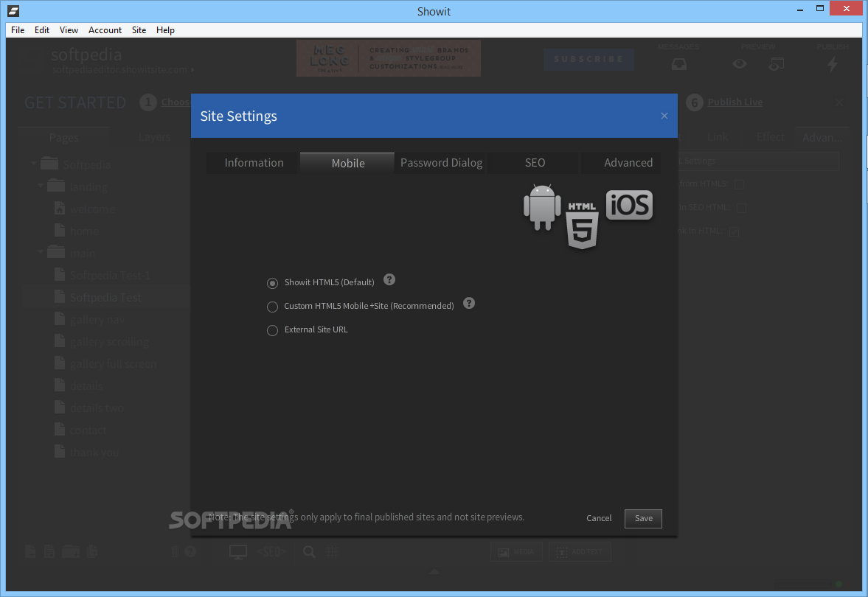Click the Android robot logo

point(542,208)
